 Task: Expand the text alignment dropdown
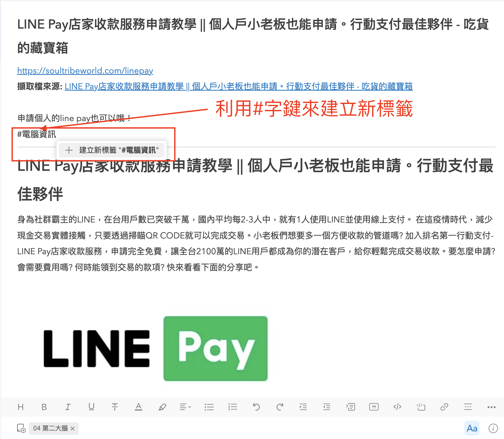pos(185,407)
